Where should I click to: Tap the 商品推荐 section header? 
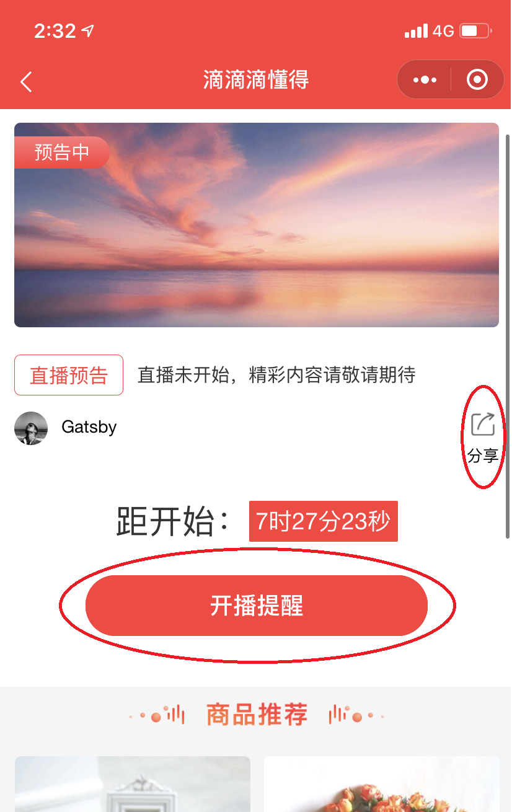pyautogui.click(x=257, y=715)
